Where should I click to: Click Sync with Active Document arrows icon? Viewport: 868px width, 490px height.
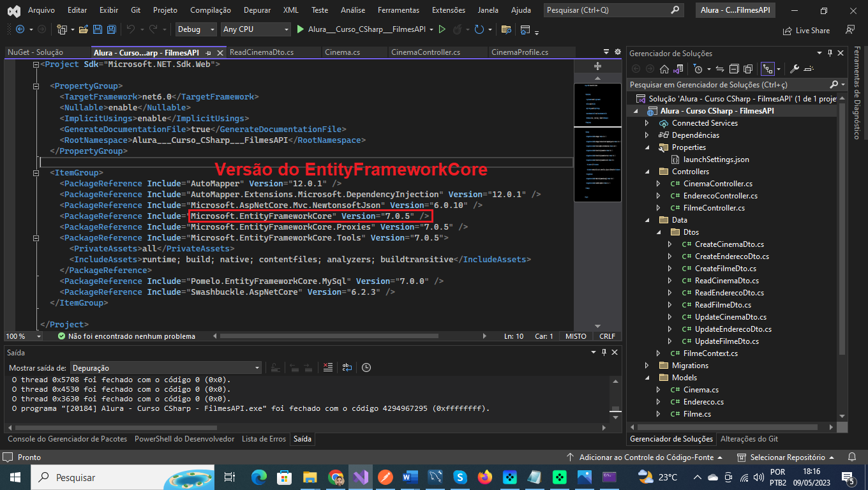[x=720, y=69]
